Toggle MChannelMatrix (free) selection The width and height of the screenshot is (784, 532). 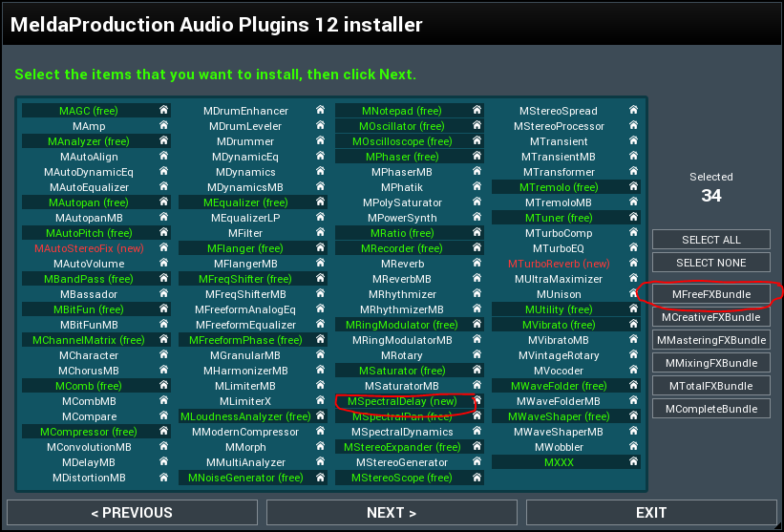[89, 340]
